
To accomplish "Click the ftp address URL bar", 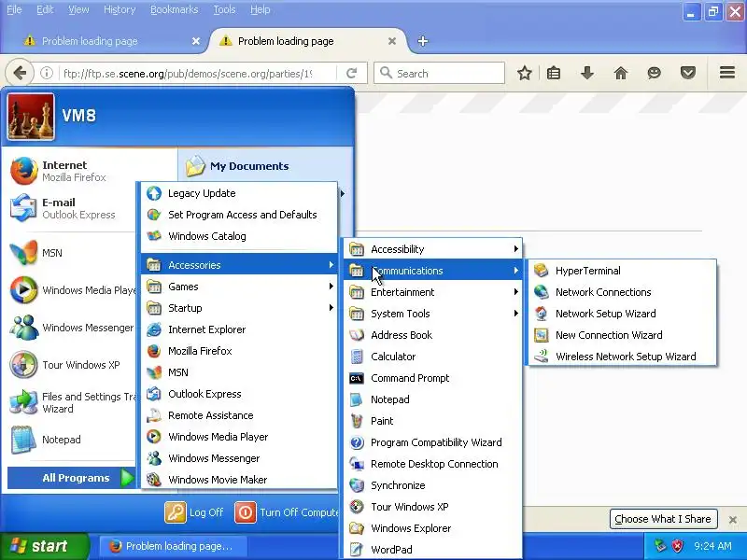I will [189, 74].
